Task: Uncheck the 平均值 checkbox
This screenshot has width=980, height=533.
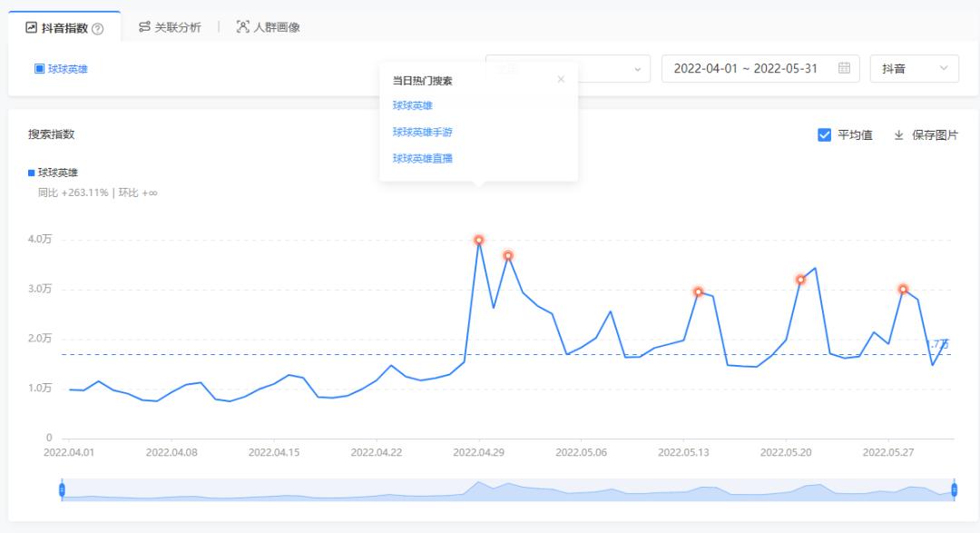Action: (824, 134)
